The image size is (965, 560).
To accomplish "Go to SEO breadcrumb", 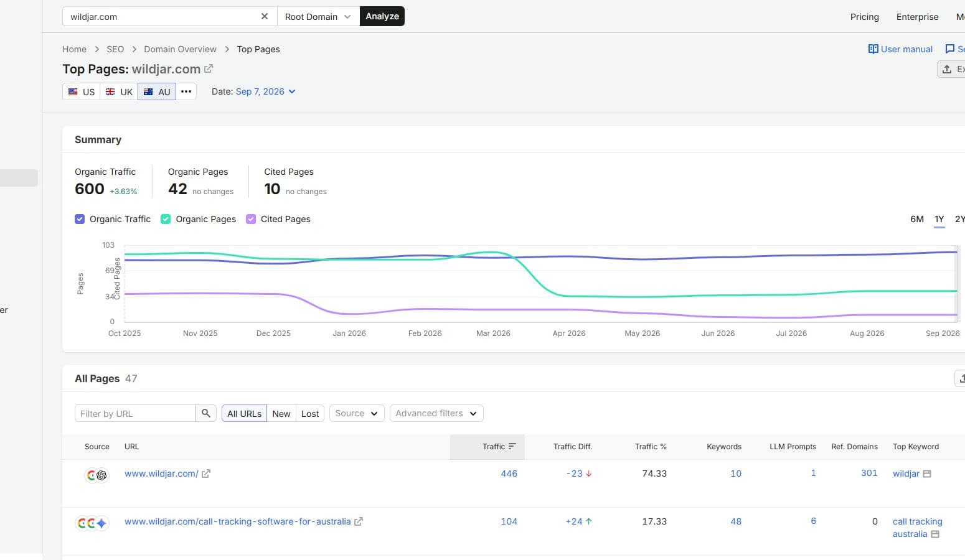I will click(x=115, y=49).
